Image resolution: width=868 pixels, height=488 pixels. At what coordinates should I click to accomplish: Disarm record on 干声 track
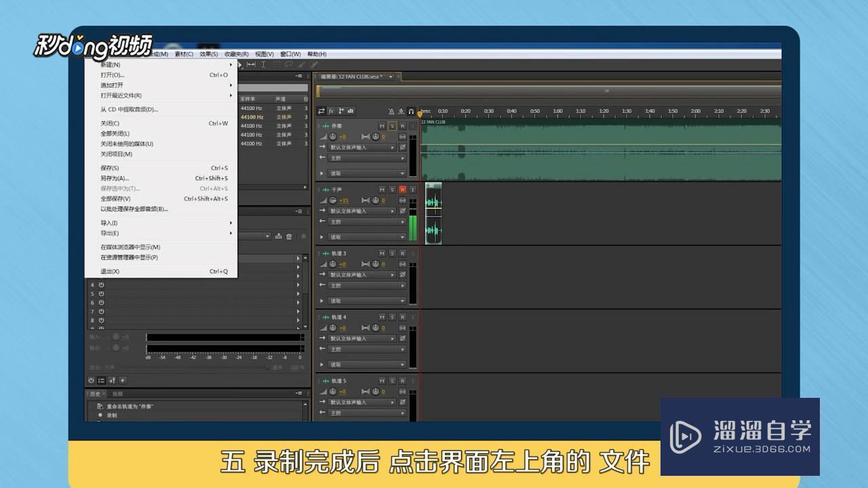pyautogui.click(x=402, y=190)
